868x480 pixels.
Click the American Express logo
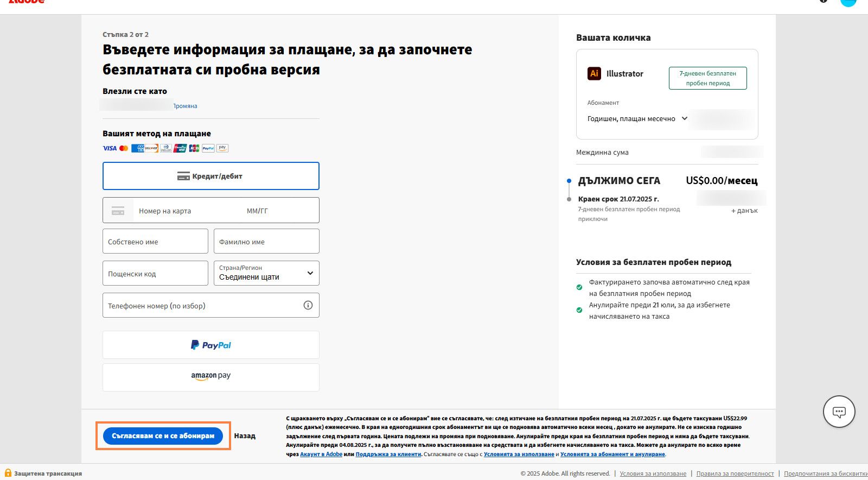(x=137, y=148)
